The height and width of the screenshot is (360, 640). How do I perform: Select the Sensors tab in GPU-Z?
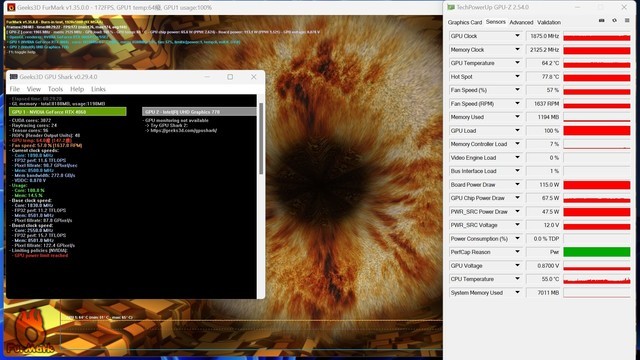[x=496, y=22]
